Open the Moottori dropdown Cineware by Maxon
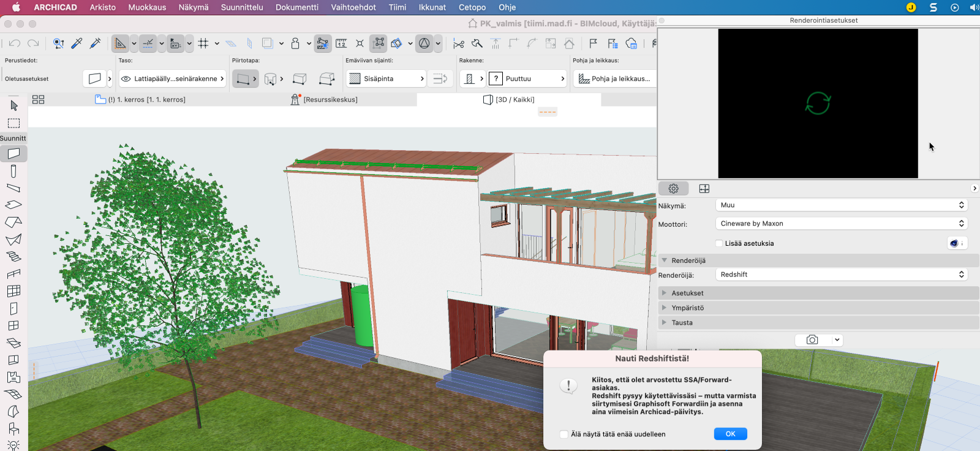The height and width of the screenshot is (451, 980). [x=842, y=224]
